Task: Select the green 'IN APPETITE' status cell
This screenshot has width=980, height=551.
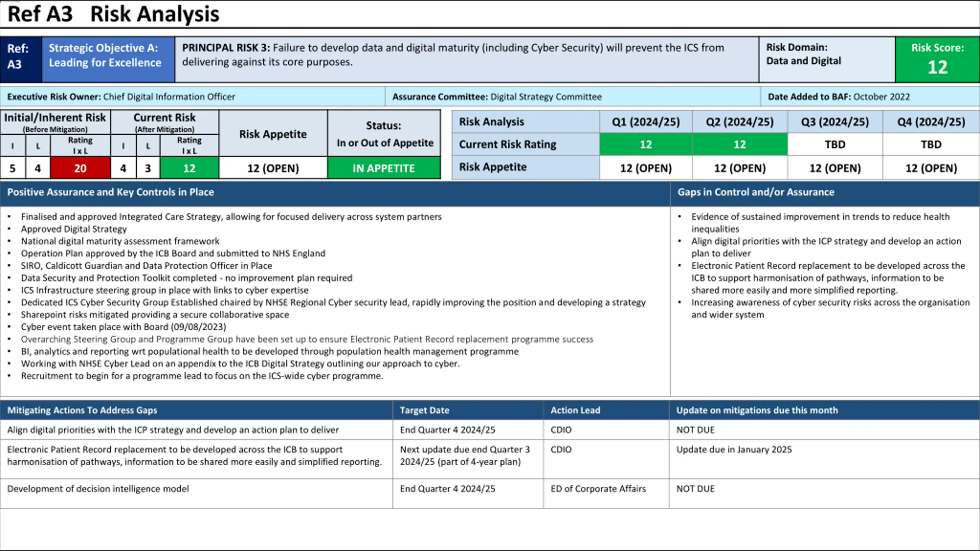Action: coord(384,168)
